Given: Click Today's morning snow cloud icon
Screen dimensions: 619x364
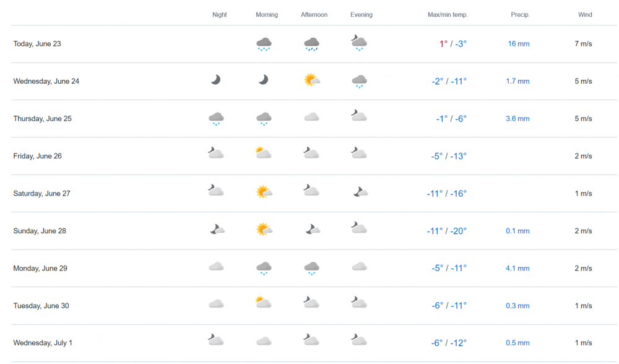Looking at the screenshot, I should point(264,43).
